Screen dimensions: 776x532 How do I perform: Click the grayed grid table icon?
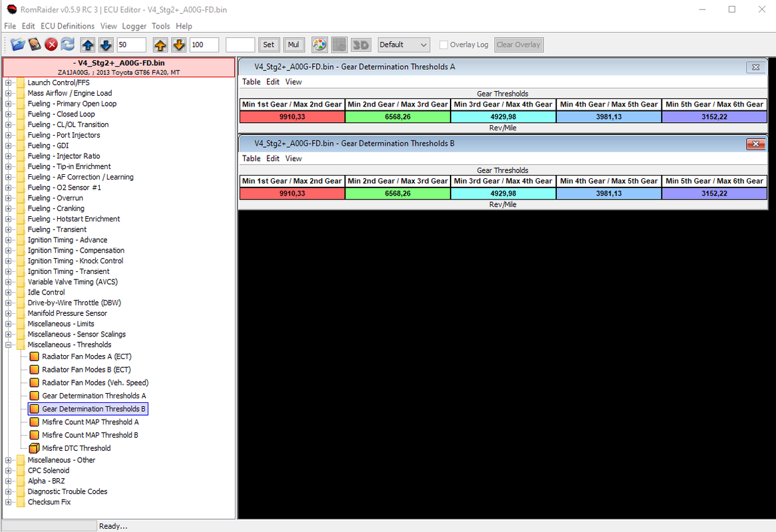pos(339,45)
